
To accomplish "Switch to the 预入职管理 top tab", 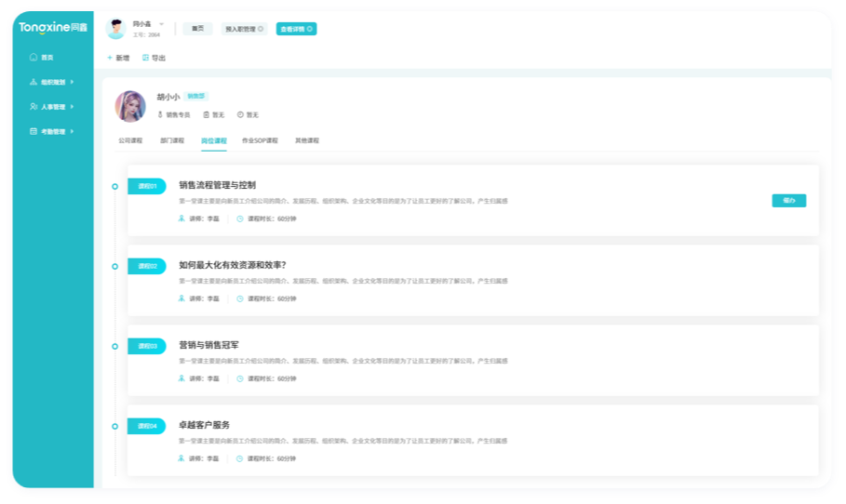I will 245,29.
